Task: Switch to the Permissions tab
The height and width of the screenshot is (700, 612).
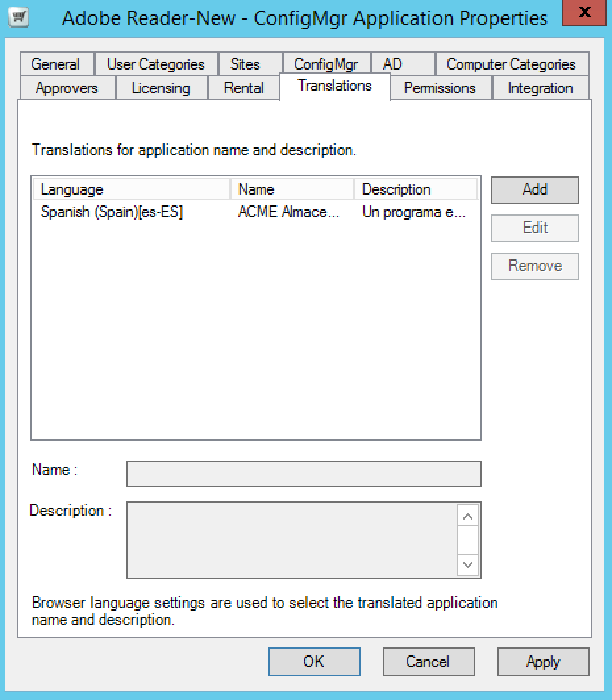Action: (x=440, y=88)
